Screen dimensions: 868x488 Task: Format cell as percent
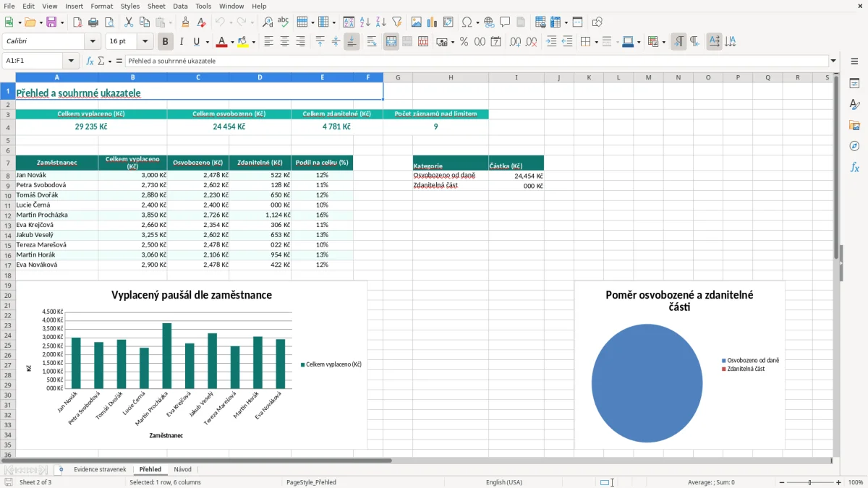pos(464,42)
